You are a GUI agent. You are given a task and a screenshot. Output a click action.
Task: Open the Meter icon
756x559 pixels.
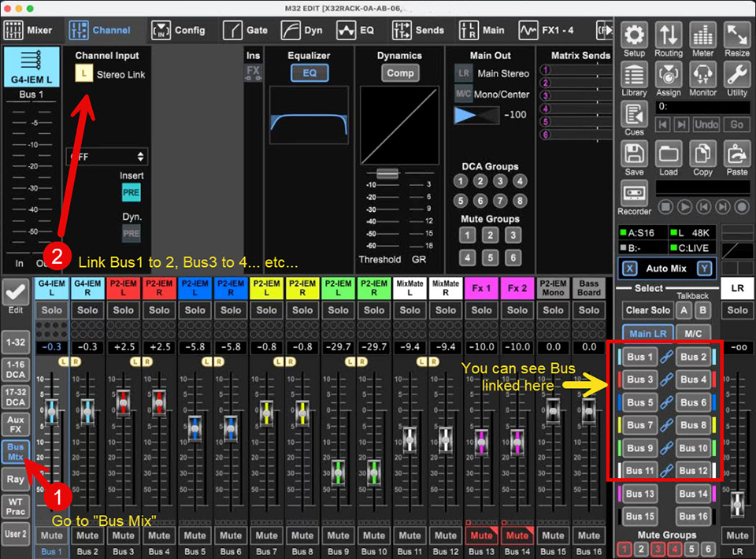point(702,35)
